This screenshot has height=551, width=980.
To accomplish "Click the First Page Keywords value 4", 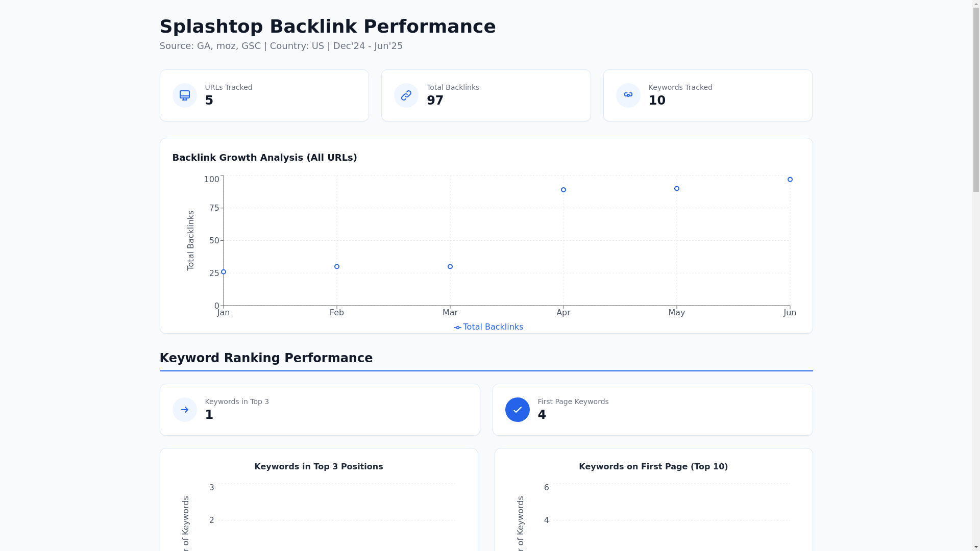I will click(542, 415).
